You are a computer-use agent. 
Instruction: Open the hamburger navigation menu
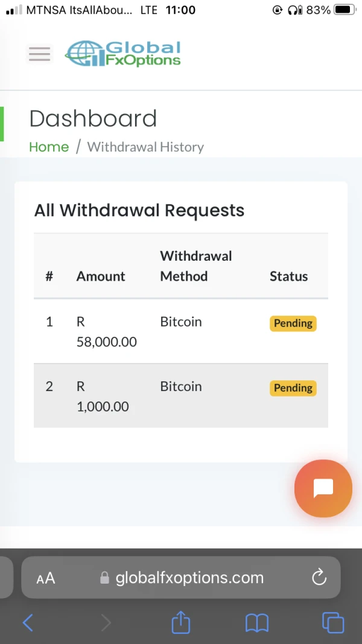pos(39,54)
